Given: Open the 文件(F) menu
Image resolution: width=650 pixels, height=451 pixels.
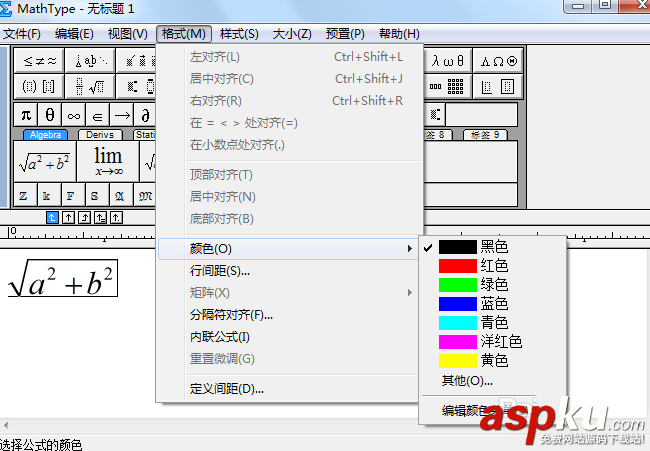Looking at the screenshot, I should 22,34.
